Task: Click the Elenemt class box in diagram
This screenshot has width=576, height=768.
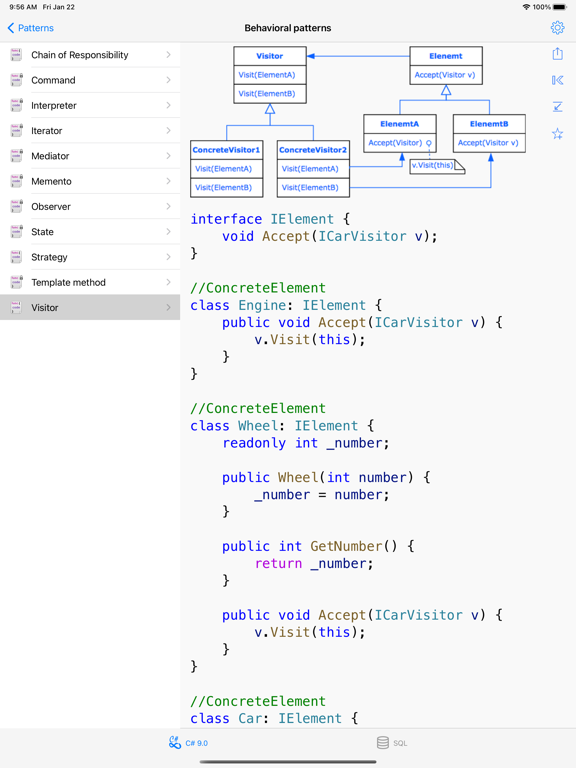Action: pos(446,66)
